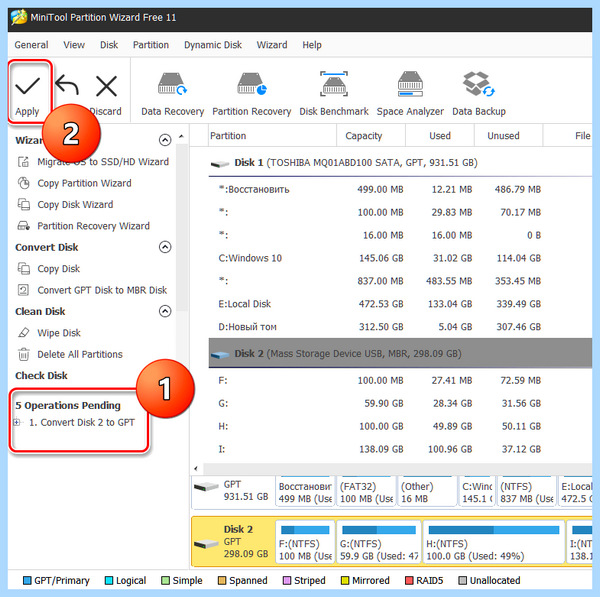Click the Wipe Disk eraser icon
This screenshot has width=600, height=597.
(x=23, y=333)
